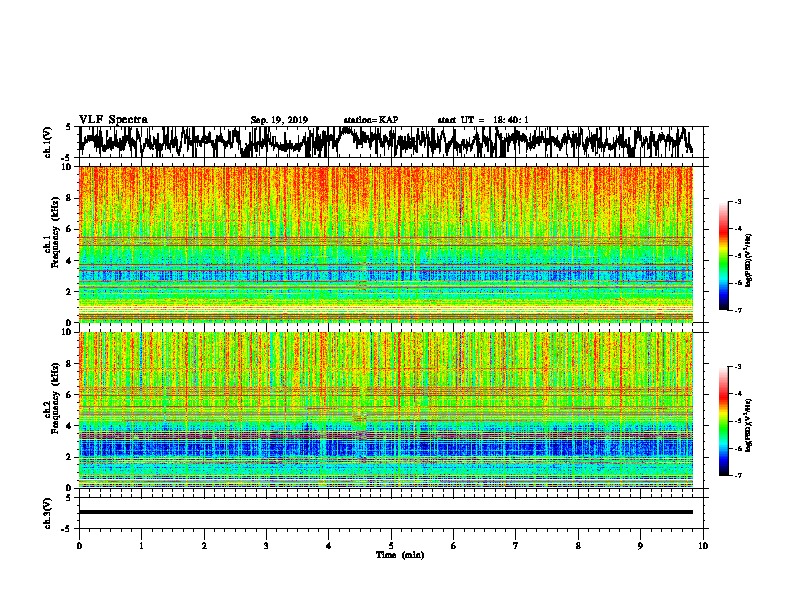792x612 pixels.
Task: Click the ch.2 colorbar log(PSD) label
Action: (748, 425)
